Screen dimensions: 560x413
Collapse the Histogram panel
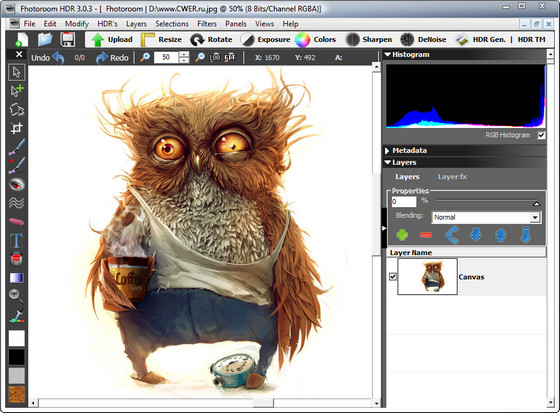[388, 55]
